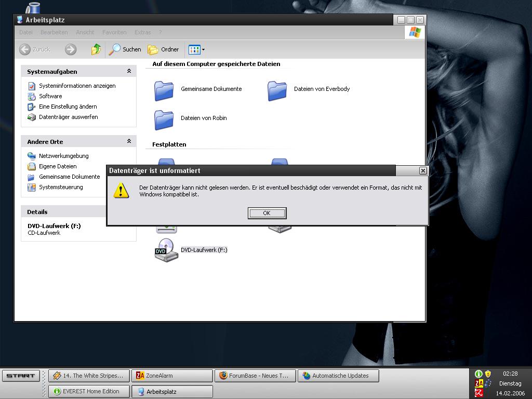Open the Suchen search pane
Image resolution: width=532 pixels, height=399 pixels.
(x=125, y=49)
